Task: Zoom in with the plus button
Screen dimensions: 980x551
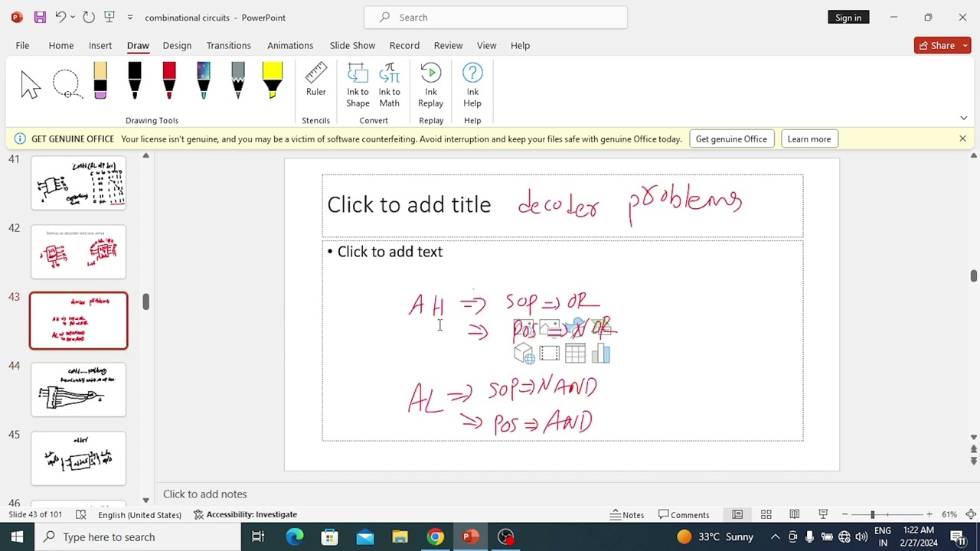Action: coord(929,514)
